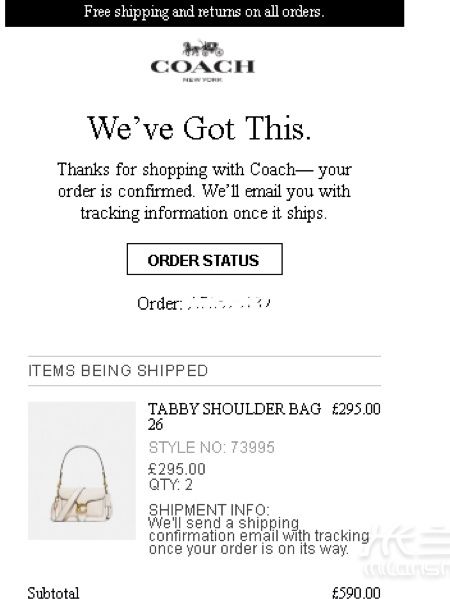Image resolution: width=450 pixels, height=599 pixels.
Task: Click the We've Got This headline
Action: pos(199,128)
